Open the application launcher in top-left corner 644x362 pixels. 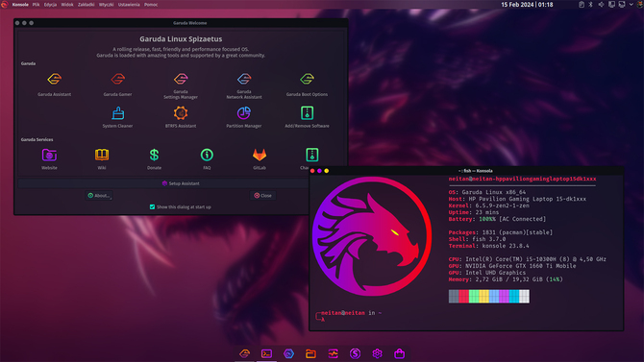5,5
